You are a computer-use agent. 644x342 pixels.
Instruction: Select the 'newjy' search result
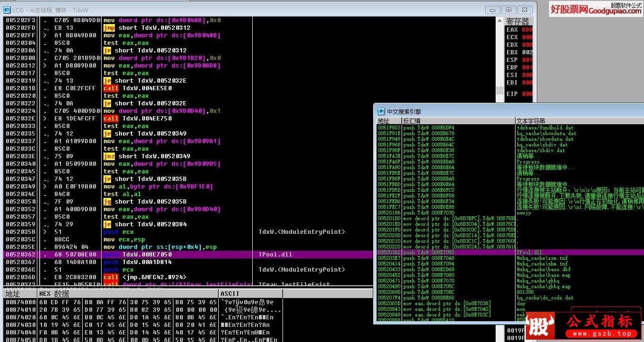(524, 213)
